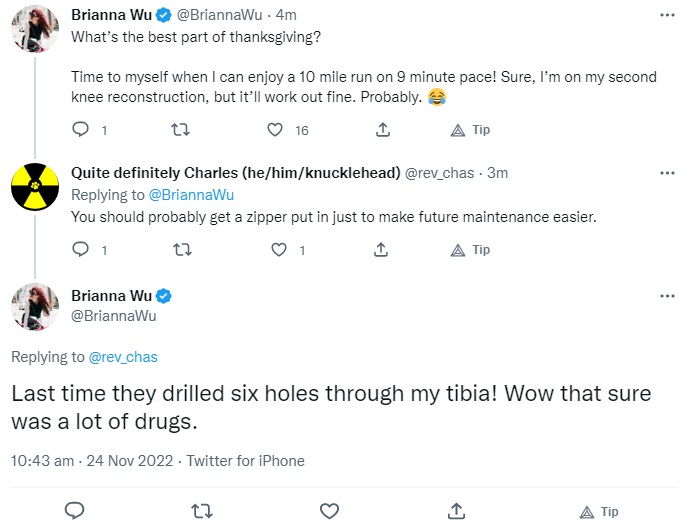Retweet the main tibia tweet
Viewport: 689px width, 530px height.
click(x=202, y=511)
